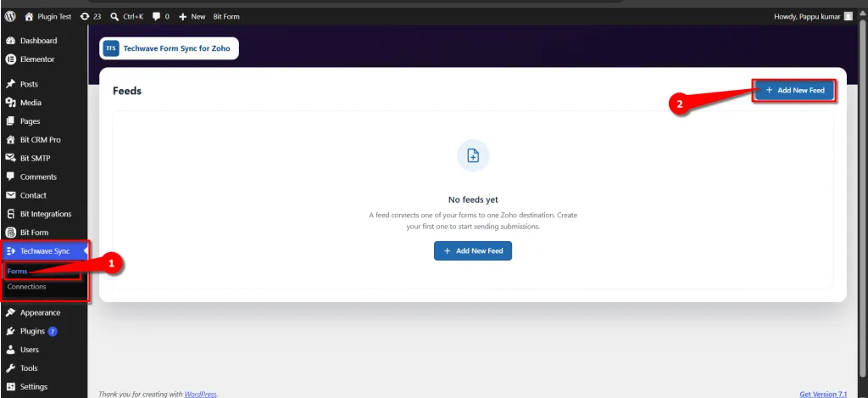This screenshot has height=398, width=868.
Task: Click the Bit Integrations icon
Action: click(10, 214)
